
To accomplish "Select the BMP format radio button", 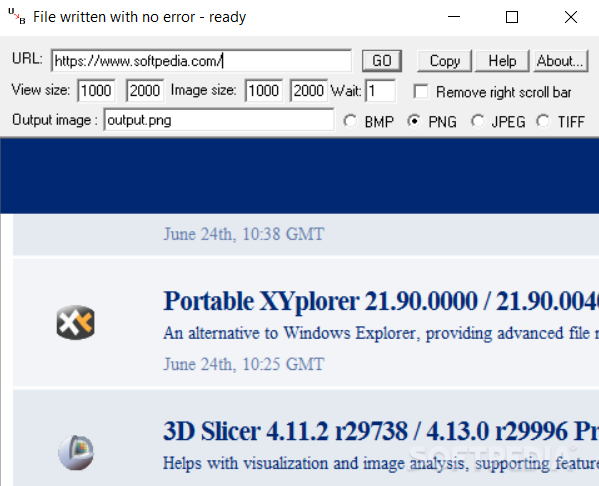I will point(350,122).
